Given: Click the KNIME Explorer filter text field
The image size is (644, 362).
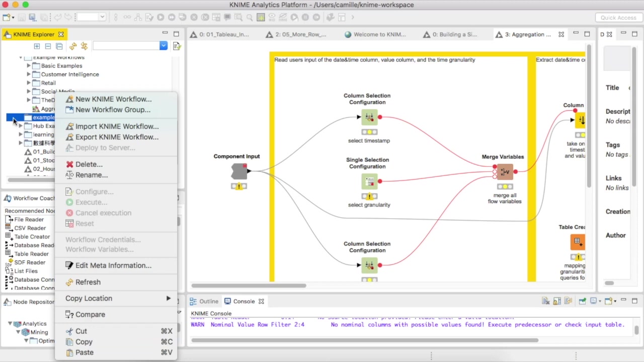Looking at the screenshot, I should pos(126,46).
